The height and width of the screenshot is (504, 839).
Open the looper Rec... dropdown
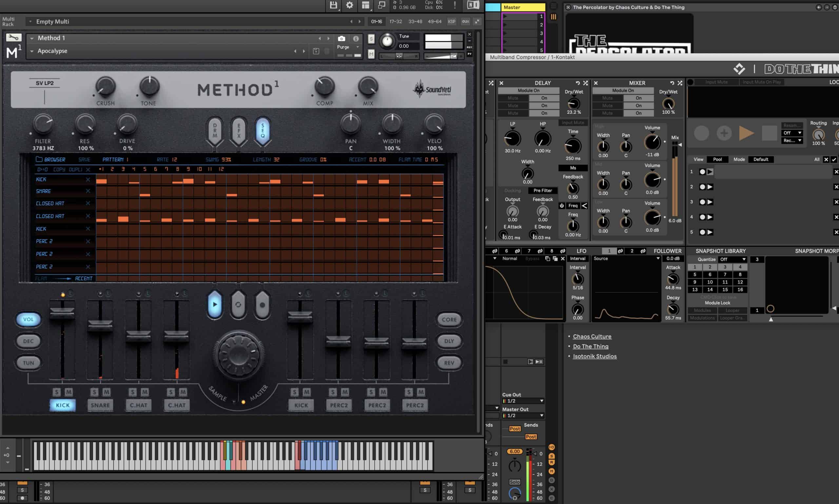(x=792, y=140)
